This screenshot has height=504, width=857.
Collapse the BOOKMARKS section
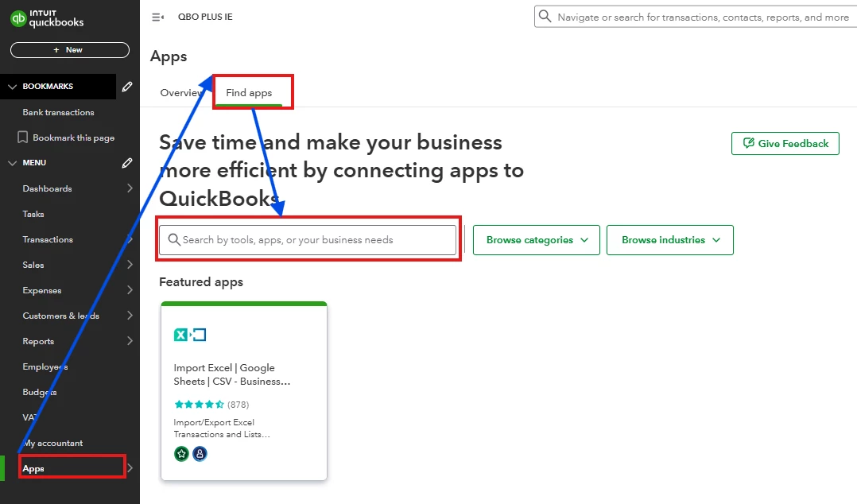12,87
